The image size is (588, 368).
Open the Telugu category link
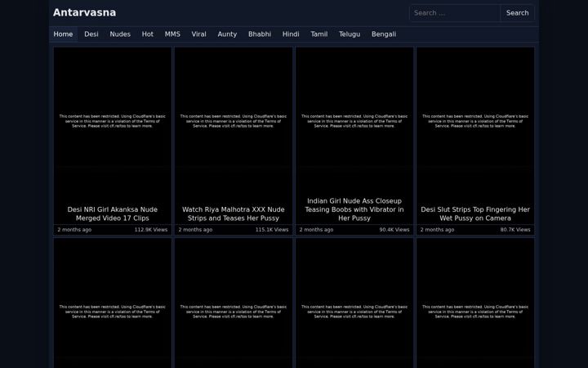coord(350,34)
